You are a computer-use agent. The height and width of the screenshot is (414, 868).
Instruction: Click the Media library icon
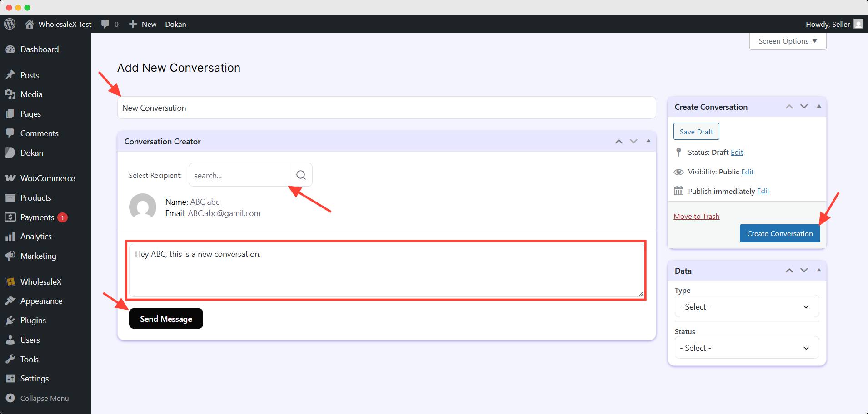click(10, 94)
